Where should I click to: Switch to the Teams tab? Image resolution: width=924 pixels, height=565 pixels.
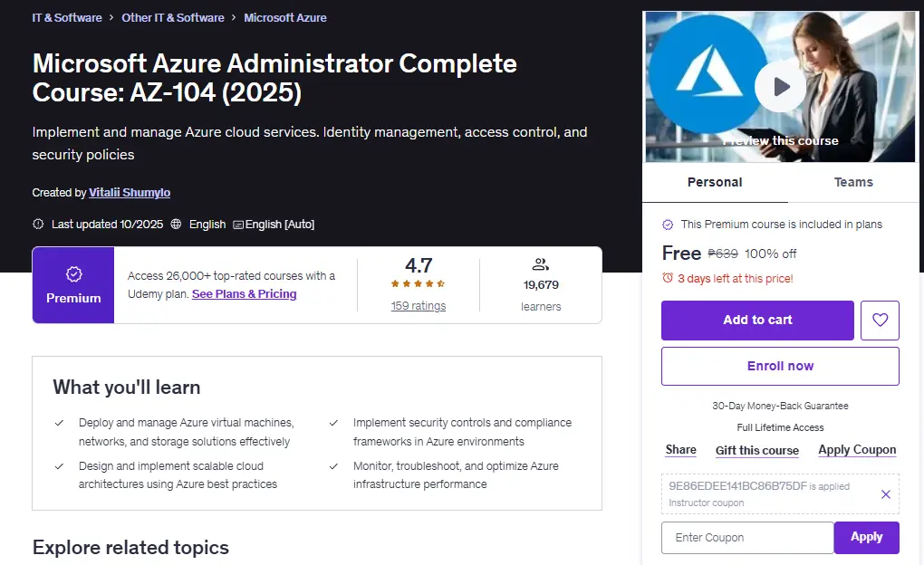[x=852, y=182]
